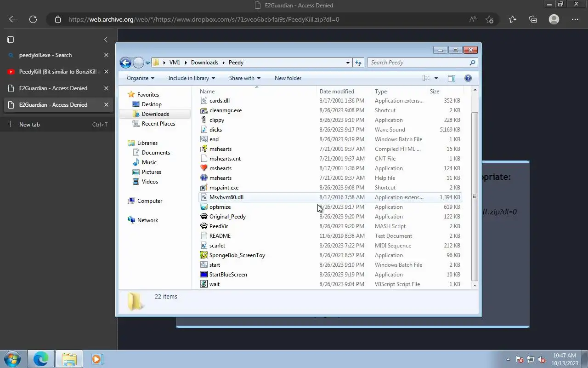
Task: Open recent locations dropdown arrow
Action: [x=148, y=63]
